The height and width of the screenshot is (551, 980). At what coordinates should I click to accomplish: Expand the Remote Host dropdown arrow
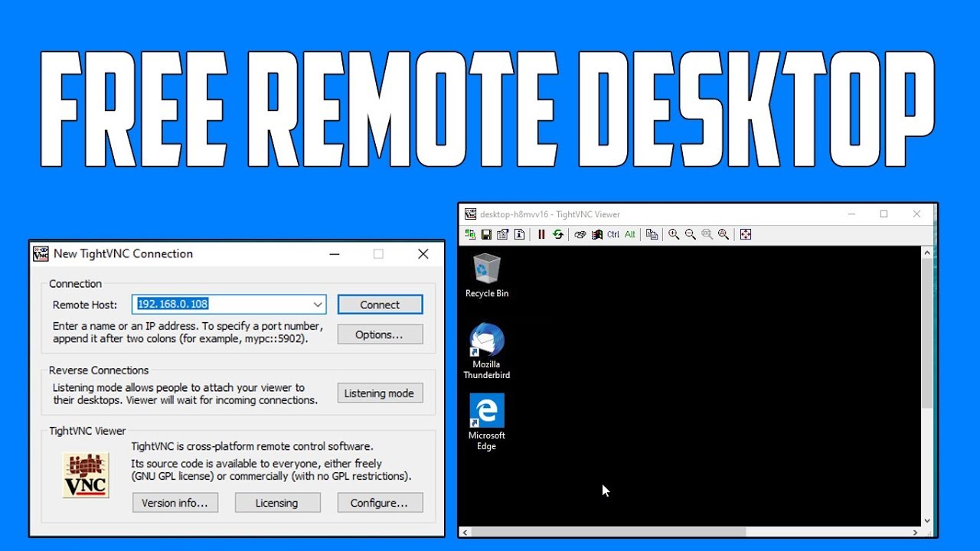(318, 305)
